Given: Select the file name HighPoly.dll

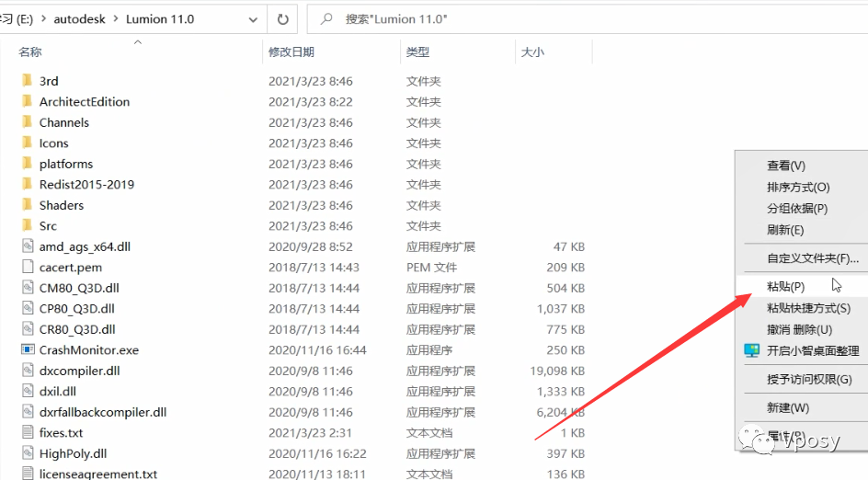Looking at the screenshot, I should click(73, 453).
